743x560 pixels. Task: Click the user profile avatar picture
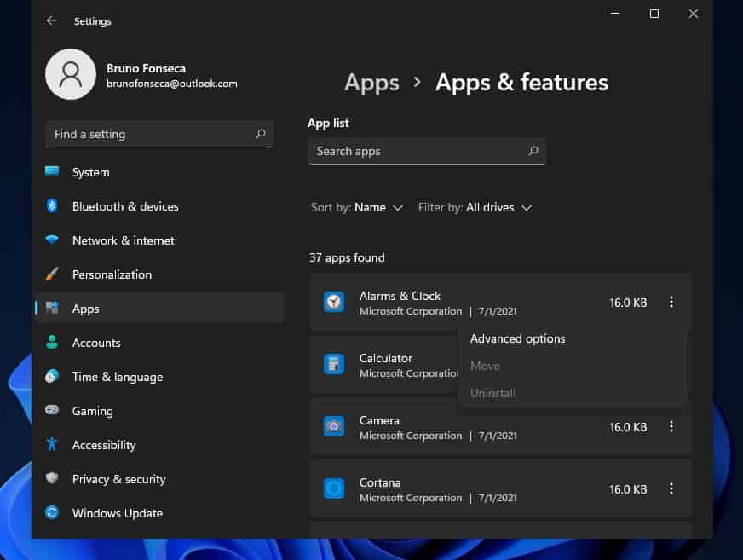coord(71,74)
